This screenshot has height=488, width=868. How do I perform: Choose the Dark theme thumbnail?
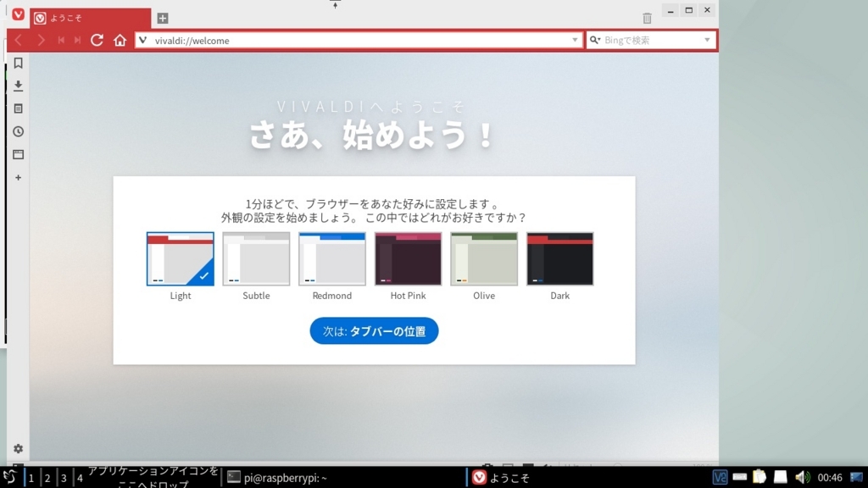coord(559,259)
